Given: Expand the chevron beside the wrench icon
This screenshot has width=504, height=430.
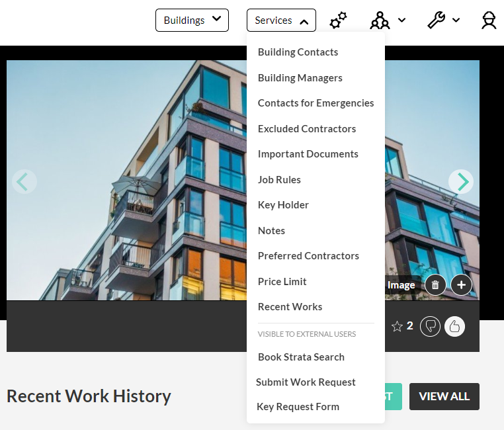Looking at the screenshot, I should tap(456, 21).
